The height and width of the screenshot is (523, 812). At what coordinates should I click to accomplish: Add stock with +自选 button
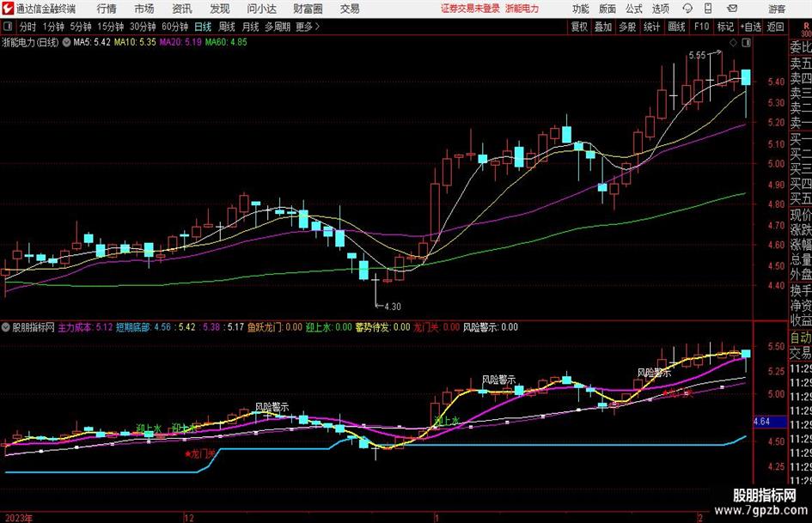750,27
